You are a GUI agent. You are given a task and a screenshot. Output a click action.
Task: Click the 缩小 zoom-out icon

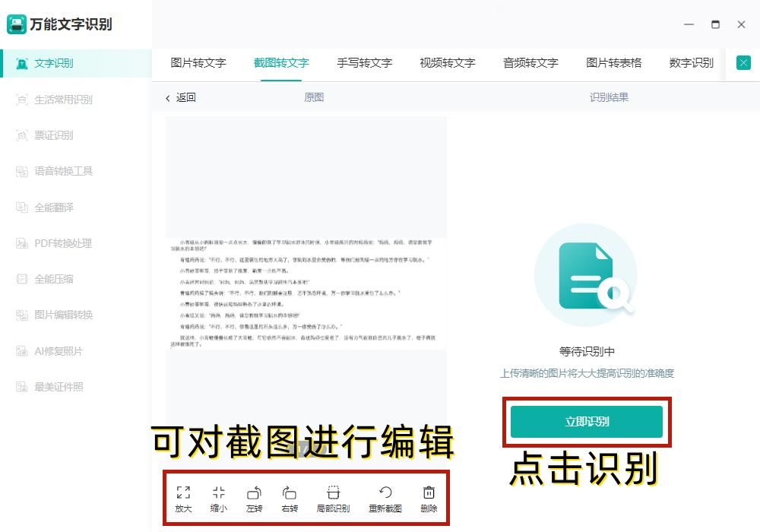[219, 492]
